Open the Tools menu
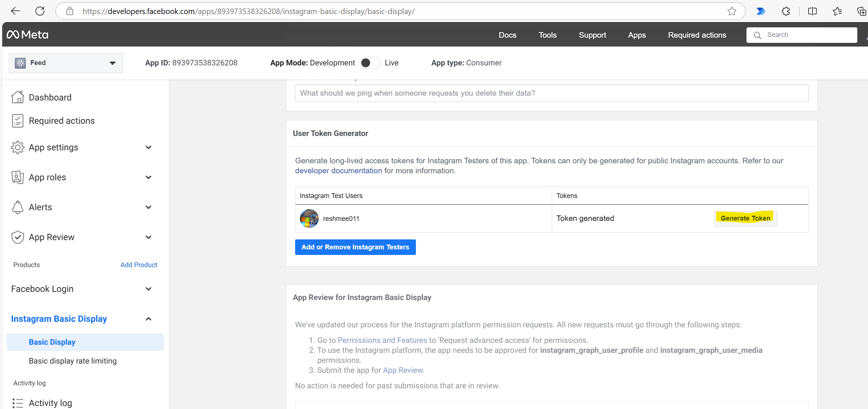This screenshot has height=409, width=868. (547, 35)
